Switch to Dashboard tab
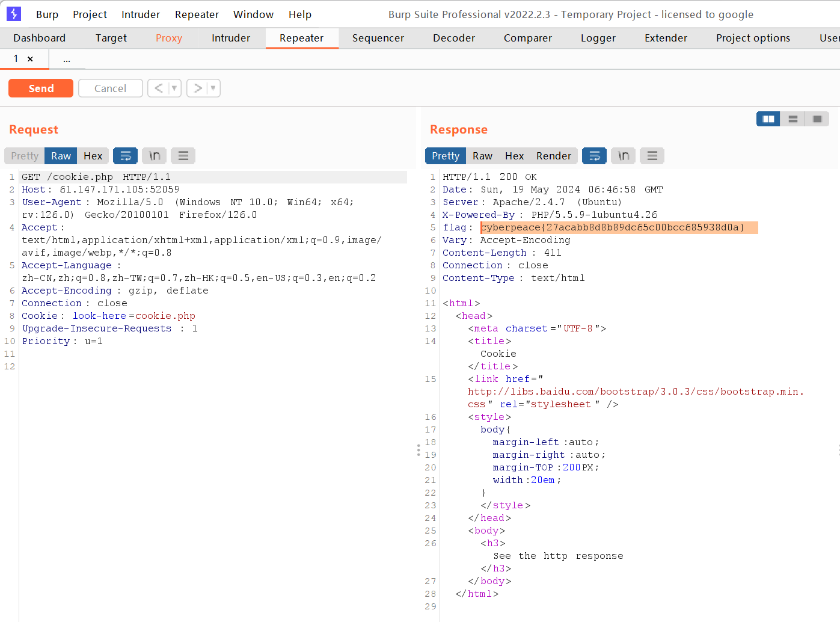This screenshot has height=622, width=840. (x=40, y=38)
